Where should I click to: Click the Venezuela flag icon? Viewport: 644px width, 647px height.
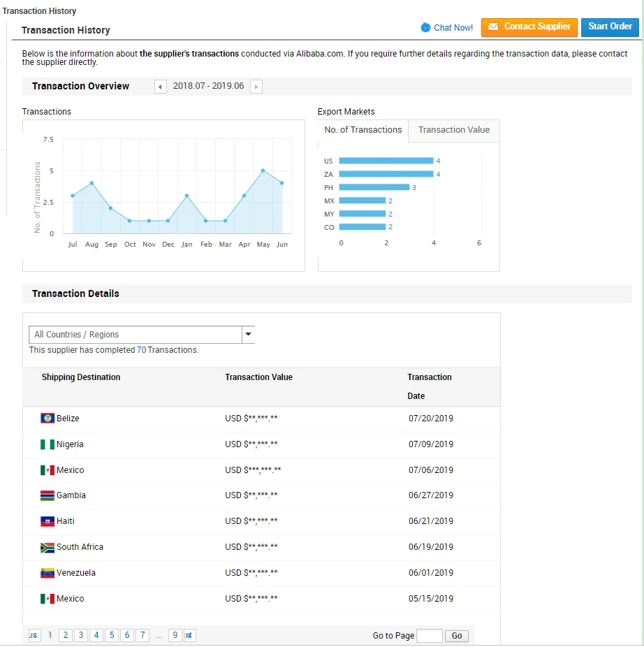(x=47, y=573)
